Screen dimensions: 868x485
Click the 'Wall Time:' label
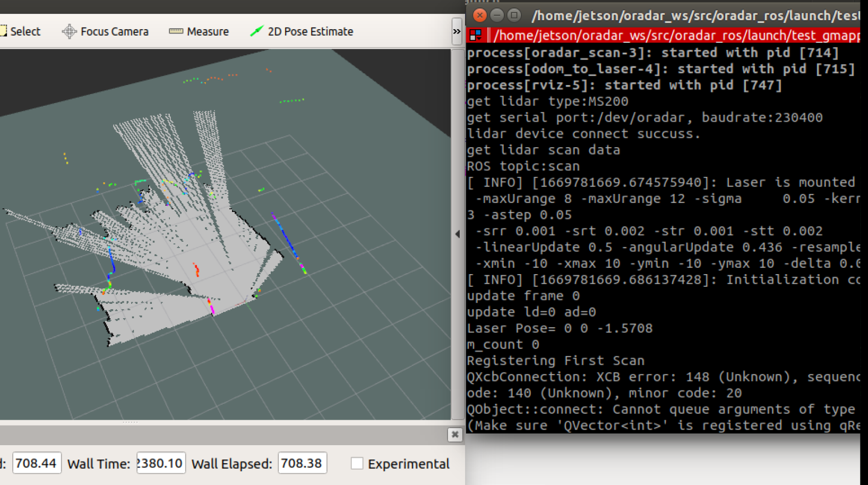click(x=99, y=464)
